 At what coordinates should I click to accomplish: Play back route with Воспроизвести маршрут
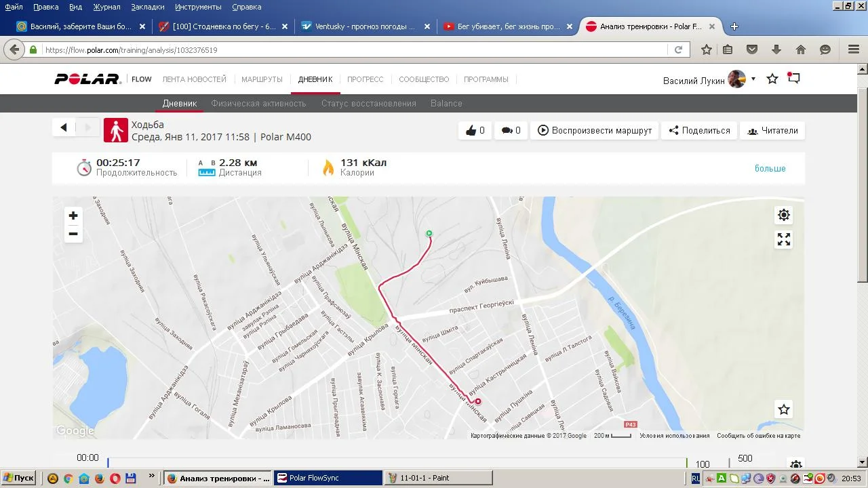[x=595, y=131]
